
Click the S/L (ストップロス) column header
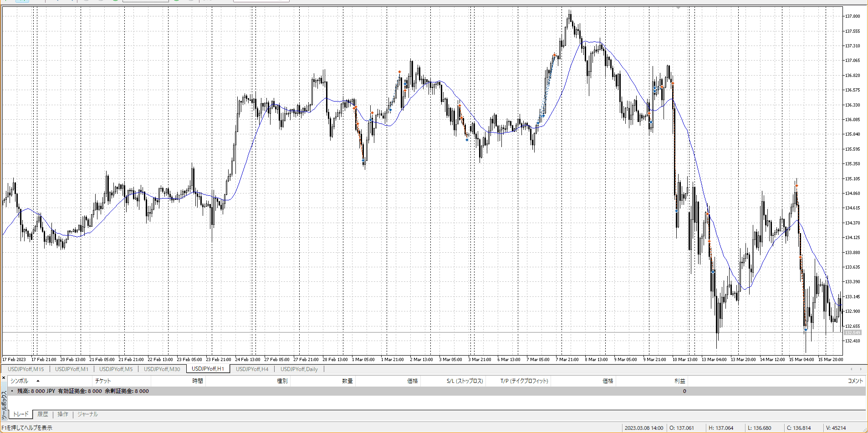465,381
